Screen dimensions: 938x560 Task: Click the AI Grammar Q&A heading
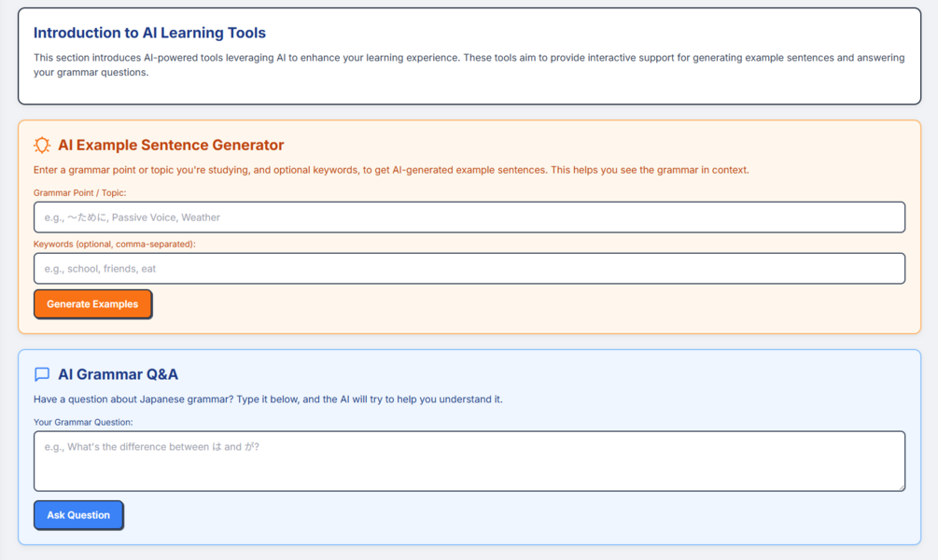coord(118,374)
